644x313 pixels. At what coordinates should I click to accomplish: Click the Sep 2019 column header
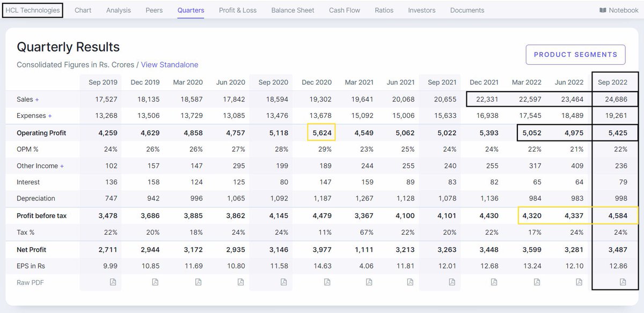(103, 83)
